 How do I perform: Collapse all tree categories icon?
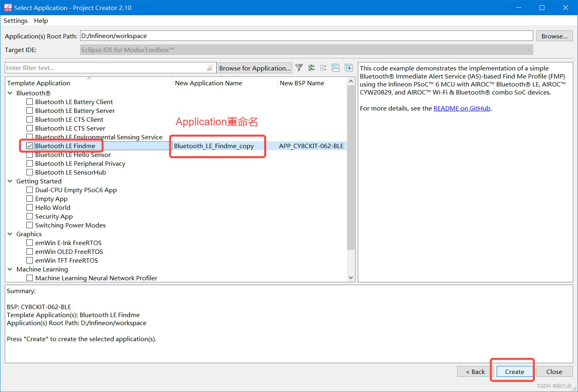pyautogui.click(x=336, y=68)
